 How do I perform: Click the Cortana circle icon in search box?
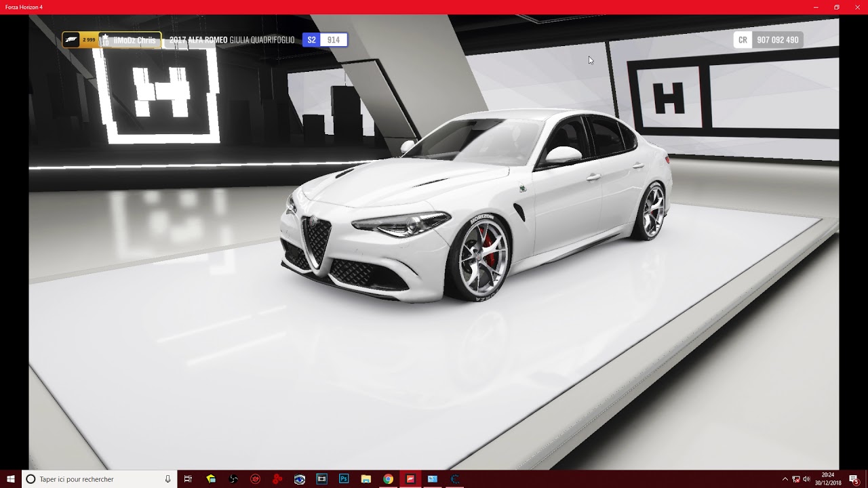(31, 479)
